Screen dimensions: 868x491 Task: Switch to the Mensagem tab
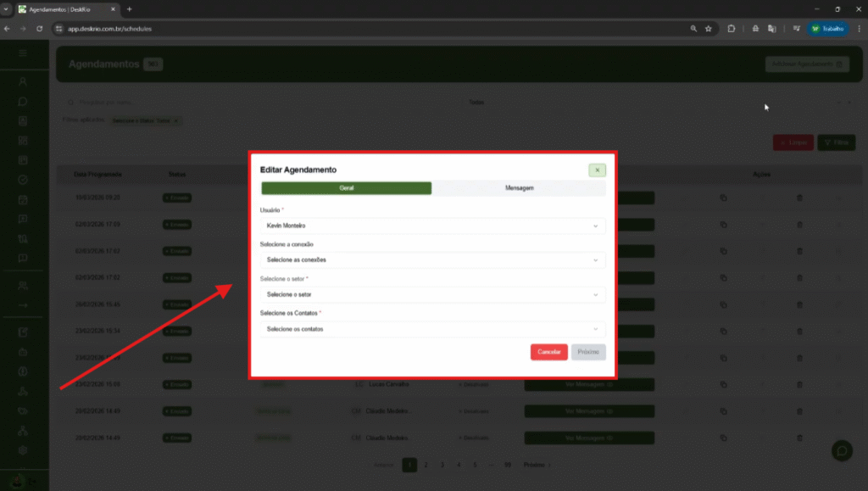pos(519,188)
